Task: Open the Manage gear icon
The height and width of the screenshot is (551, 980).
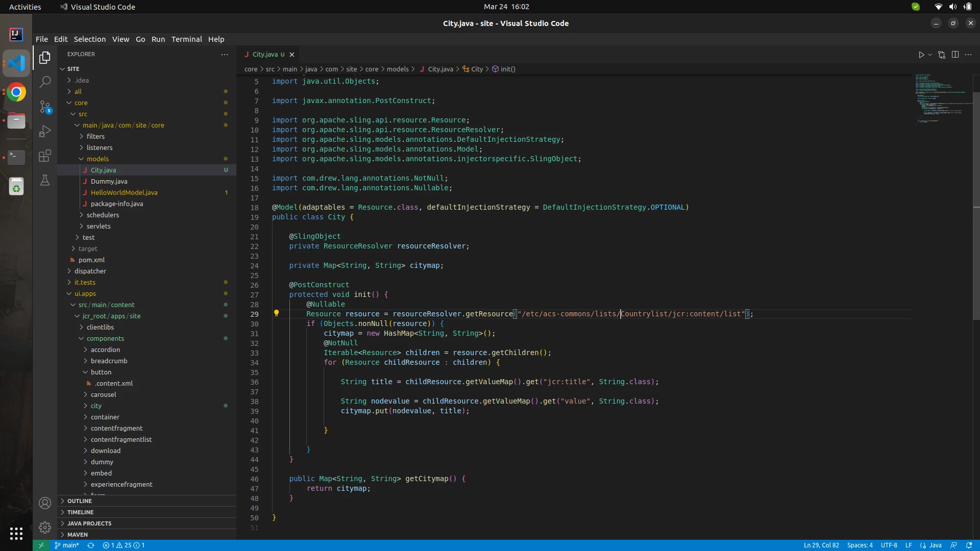Action: 45,527
